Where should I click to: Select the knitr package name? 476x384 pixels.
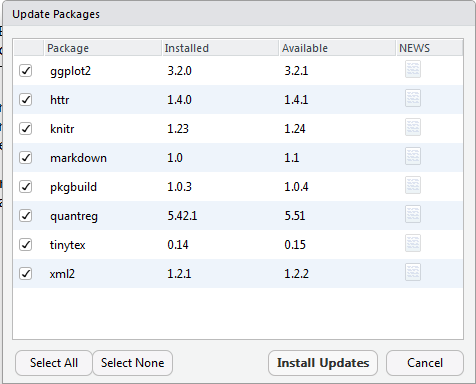click(x=62, y=129)
